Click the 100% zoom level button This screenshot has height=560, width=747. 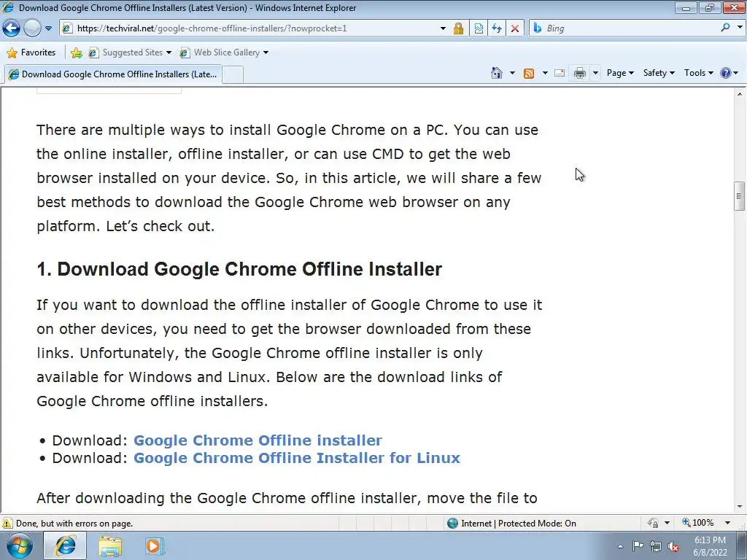698,523
